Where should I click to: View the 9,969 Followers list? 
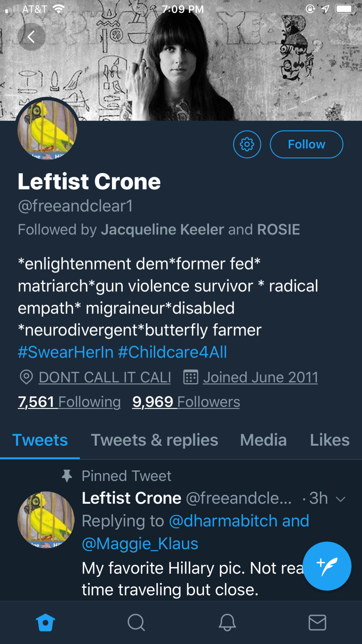point(186,402)
